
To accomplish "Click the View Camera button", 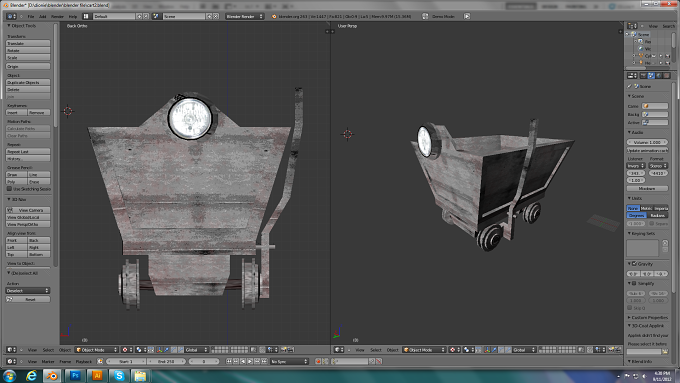I will pos(28,210).
